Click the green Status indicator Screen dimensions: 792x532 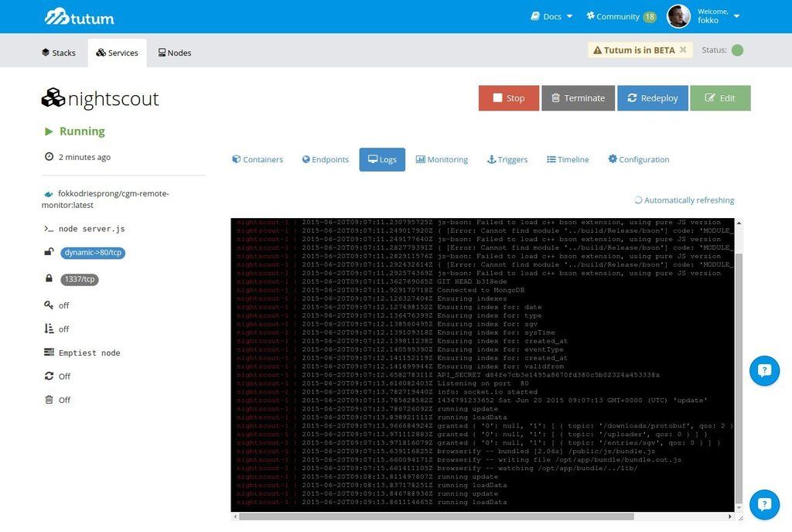click(x=737, y=50)
